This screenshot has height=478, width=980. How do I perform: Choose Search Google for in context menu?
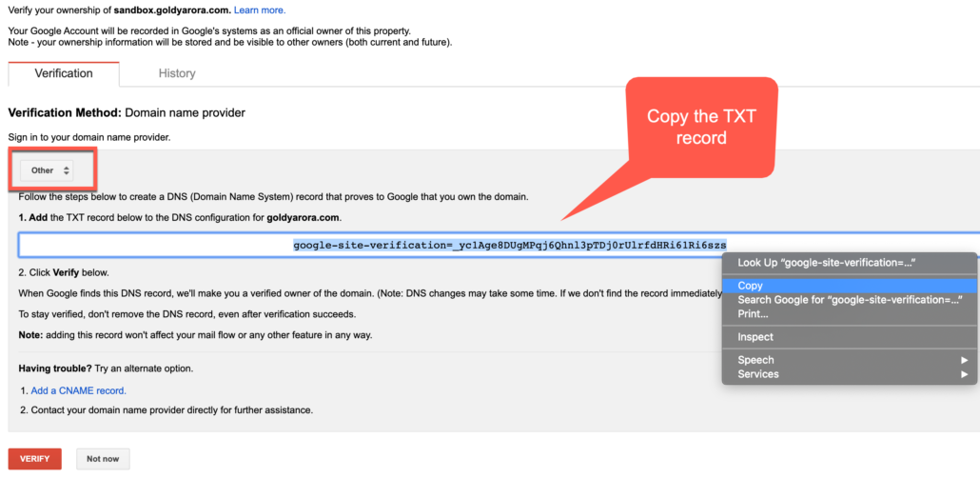tap(849, 300)
